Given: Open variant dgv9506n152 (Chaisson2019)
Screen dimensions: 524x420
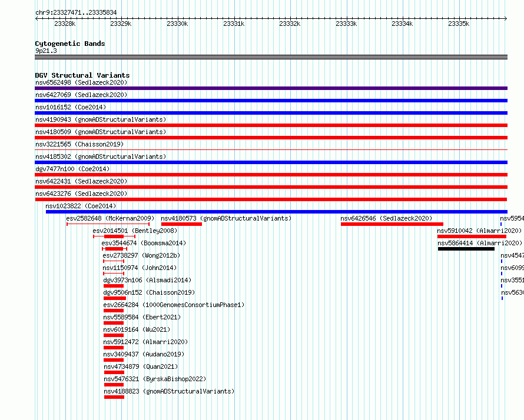Looking at the screenshot, I should (149, 292).
